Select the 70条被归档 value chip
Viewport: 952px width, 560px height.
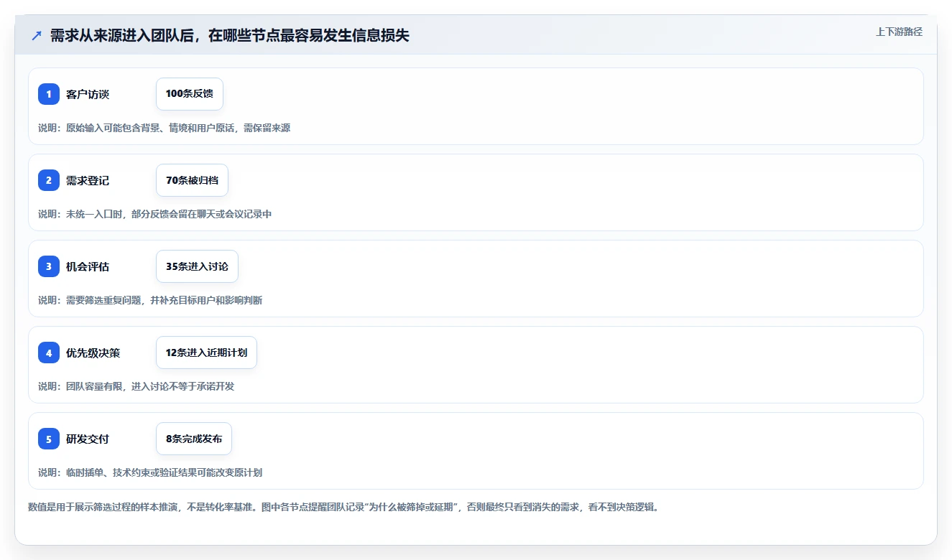[x=192, y=180]
